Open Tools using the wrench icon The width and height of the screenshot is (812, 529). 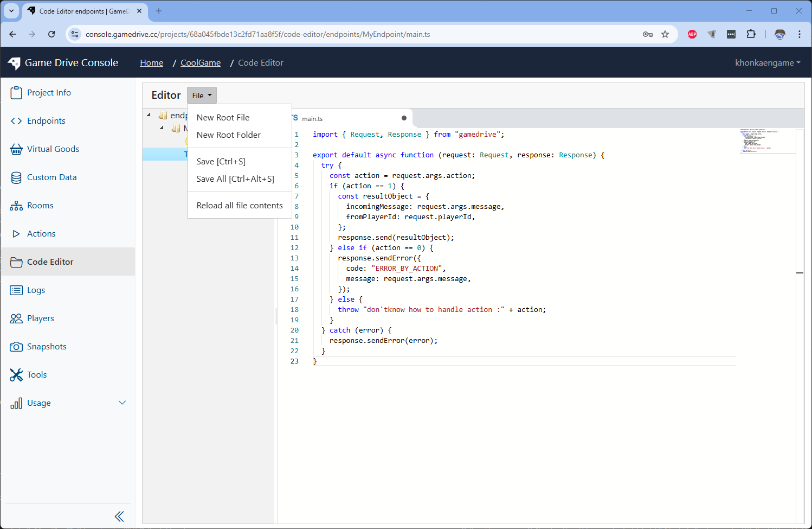tap(16, 374)
